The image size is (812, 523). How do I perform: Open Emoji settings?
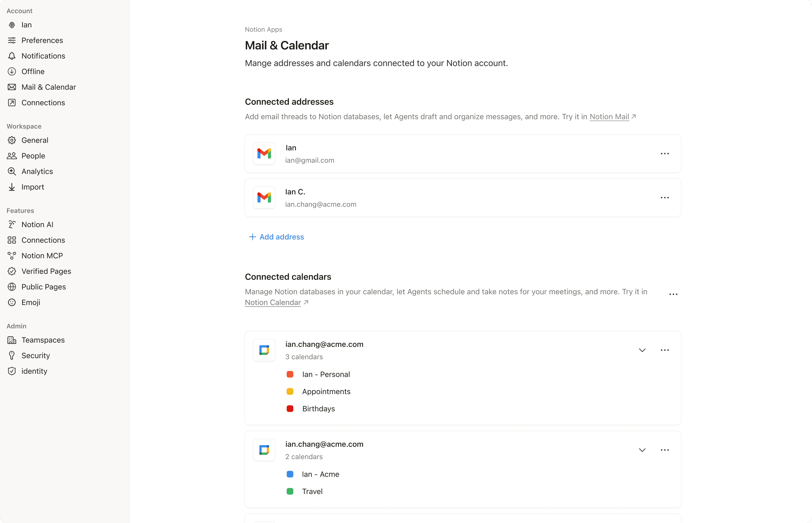point(31,303)
